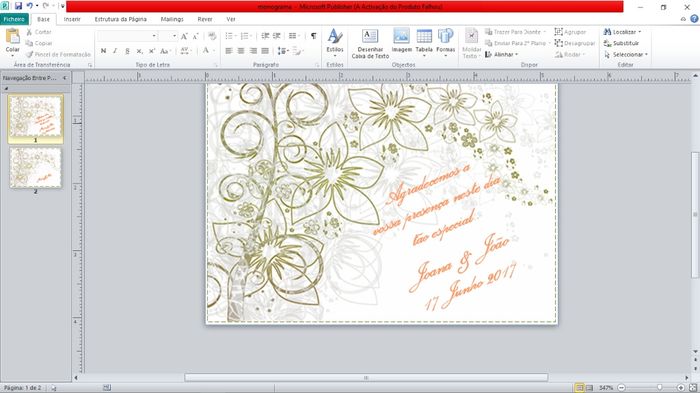Click Trazer Para Diante
700x393 pixels.
tap(515, 32)
